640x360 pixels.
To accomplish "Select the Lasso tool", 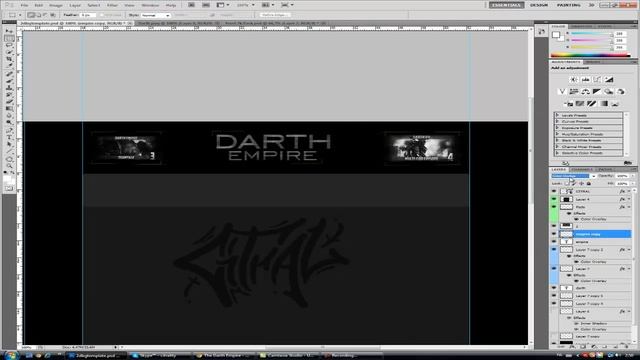I will [9, 45].
